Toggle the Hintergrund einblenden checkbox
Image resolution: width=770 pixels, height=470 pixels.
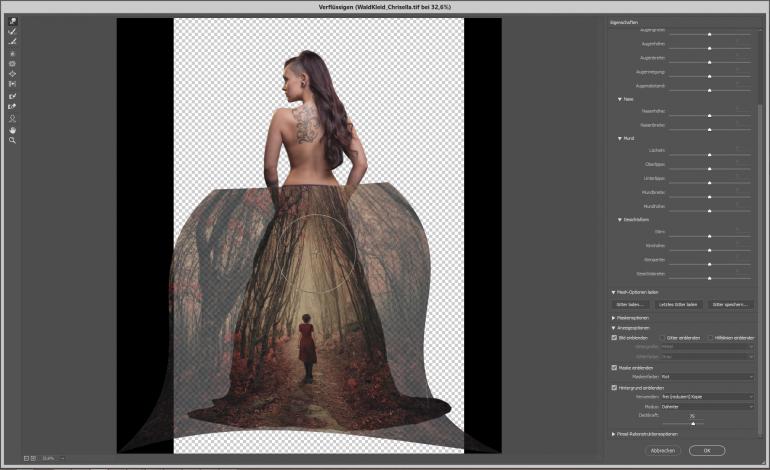tap(614, 387)
